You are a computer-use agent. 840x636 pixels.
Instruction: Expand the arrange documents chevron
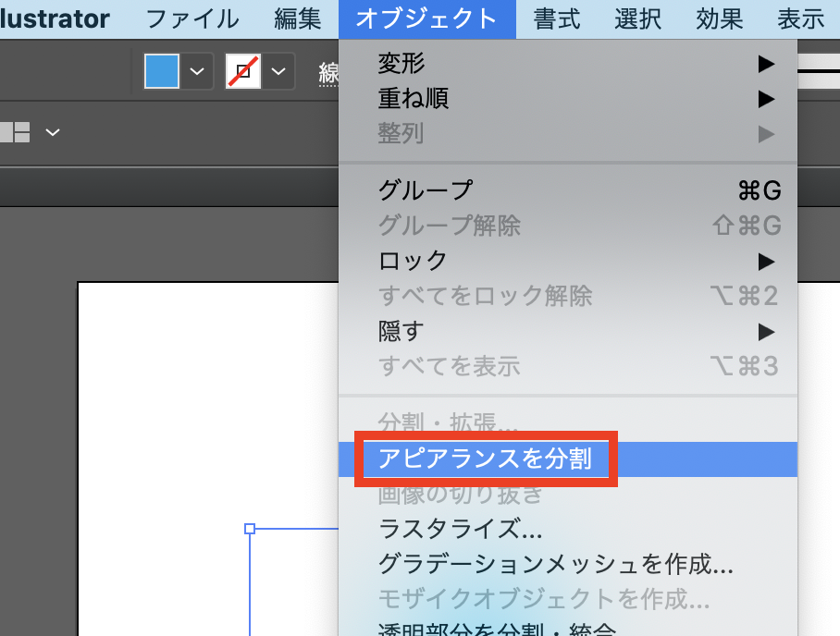coord(53,132)
